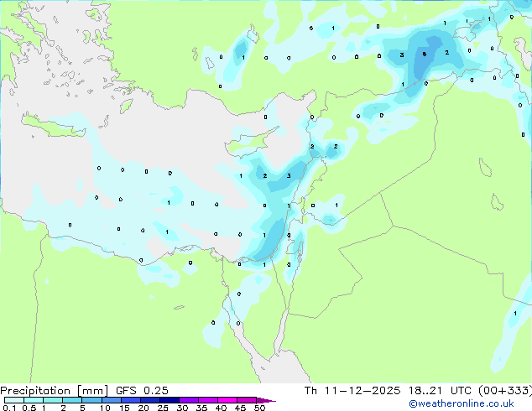Click the 0.5–1 mm legend color swatch

[34, 400]
